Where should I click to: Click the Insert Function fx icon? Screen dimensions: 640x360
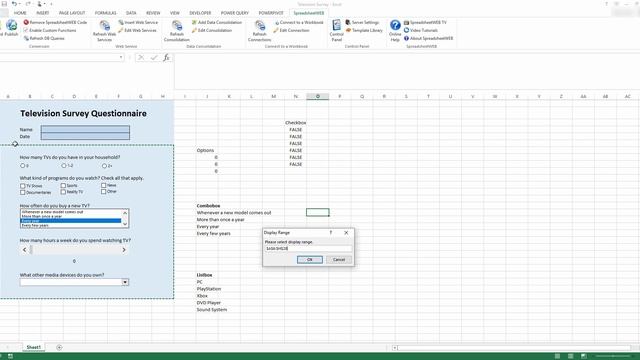point(166,58)
